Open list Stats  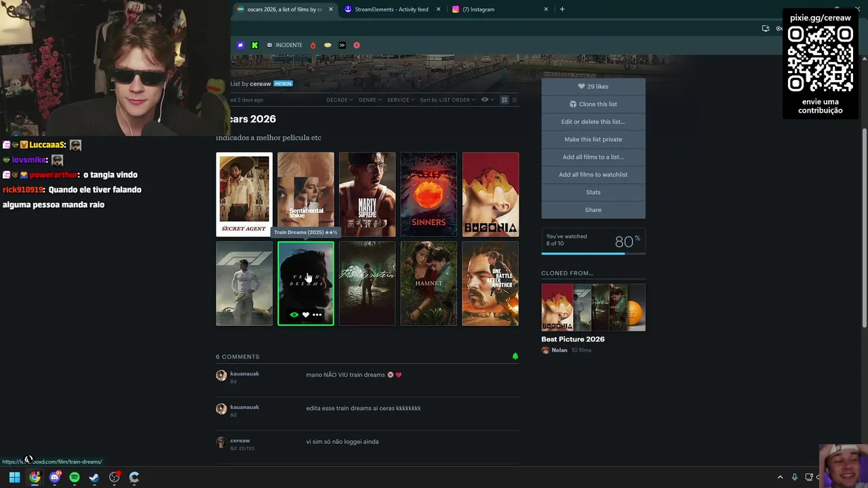click(593, 192)
